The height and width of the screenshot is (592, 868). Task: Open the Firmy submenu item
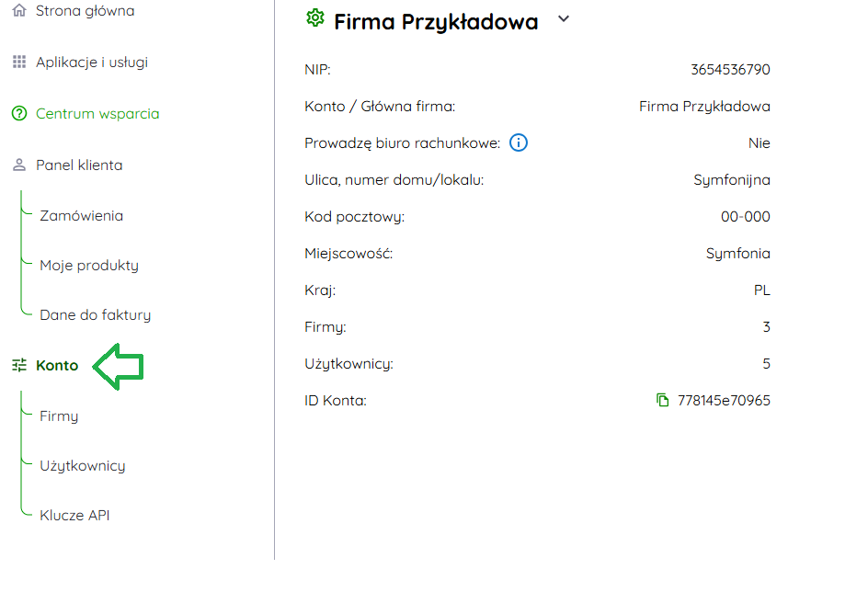(x=59, y=416)
